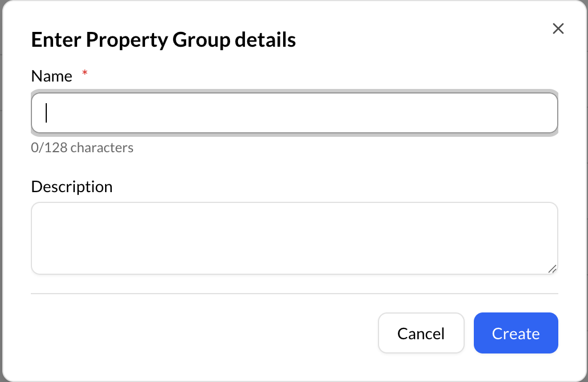Image resolution: width=588 pixels, height=382 pixels.
Task: Select the Description entry box
Action: click(x=294, y=238)
